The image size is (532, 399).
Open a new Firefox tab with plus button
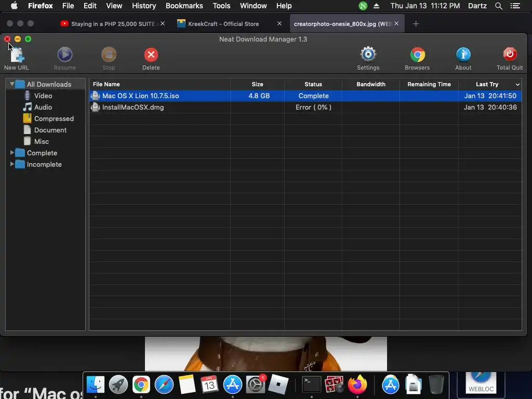point(416,24)
